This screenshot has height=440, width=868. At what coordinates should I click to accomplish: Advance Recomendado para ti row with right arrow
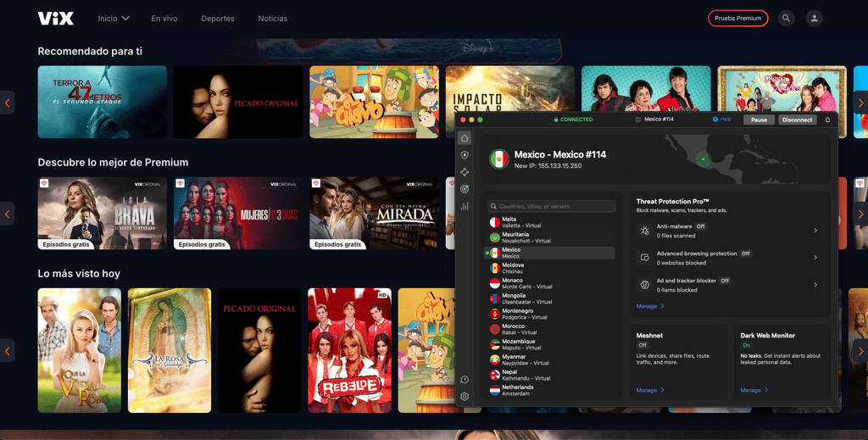860,103
